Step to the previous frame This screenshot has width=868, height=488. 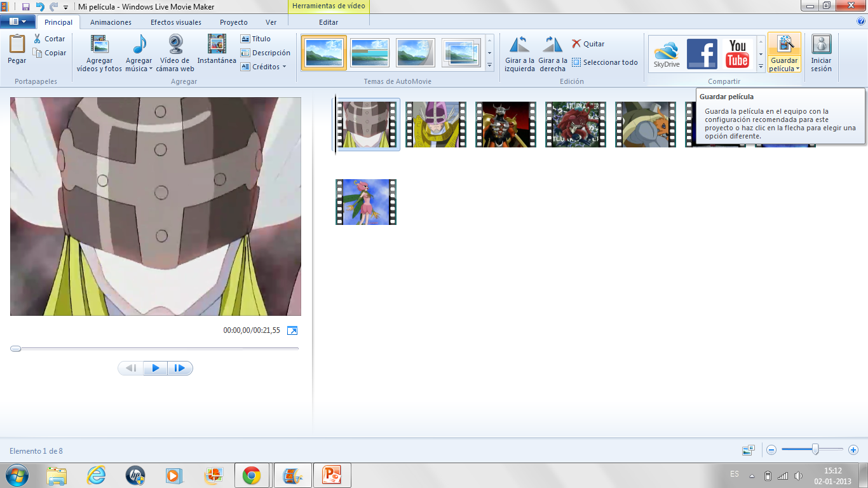click(131, 368)
